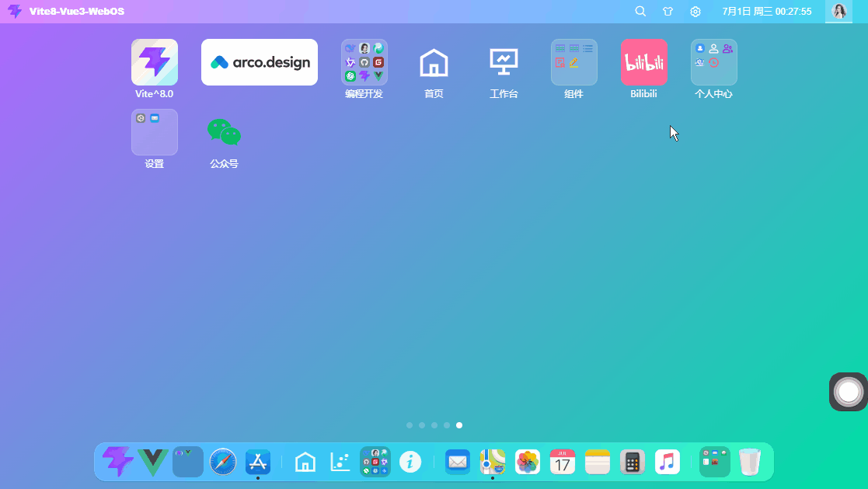
Task: Open the arco.design widget
Action: pos(260,62)
